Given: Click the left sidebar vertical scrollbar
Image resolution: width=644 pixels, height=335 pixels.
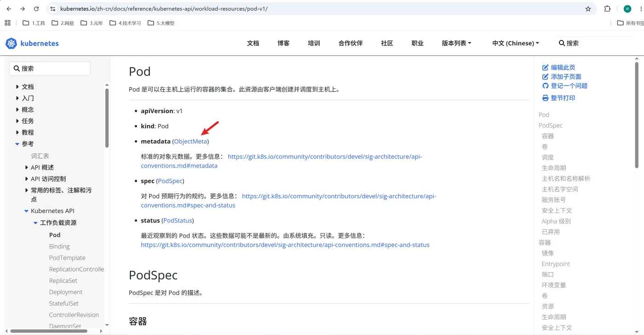Looking at the screenshot, I should tap(107, 118).
